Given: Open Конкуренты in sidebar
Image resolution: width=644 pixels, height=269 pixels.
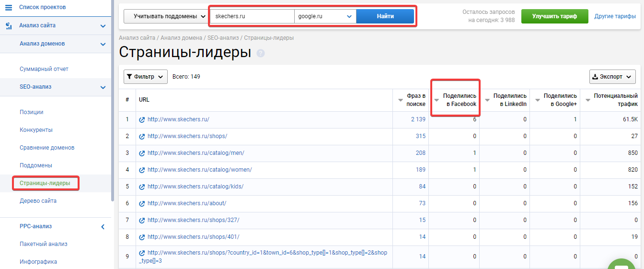Looking at the screenshot, I should 36,130.
